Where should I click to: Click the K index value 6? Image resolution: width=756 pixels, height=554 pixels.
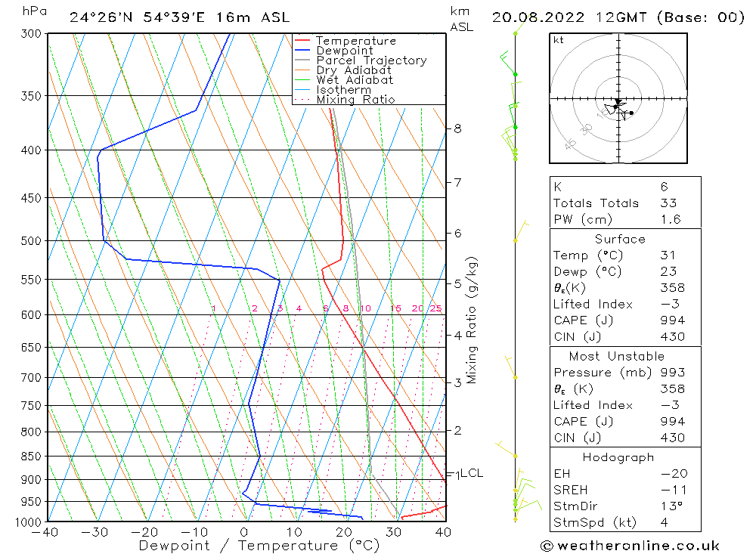coord(665,187)
